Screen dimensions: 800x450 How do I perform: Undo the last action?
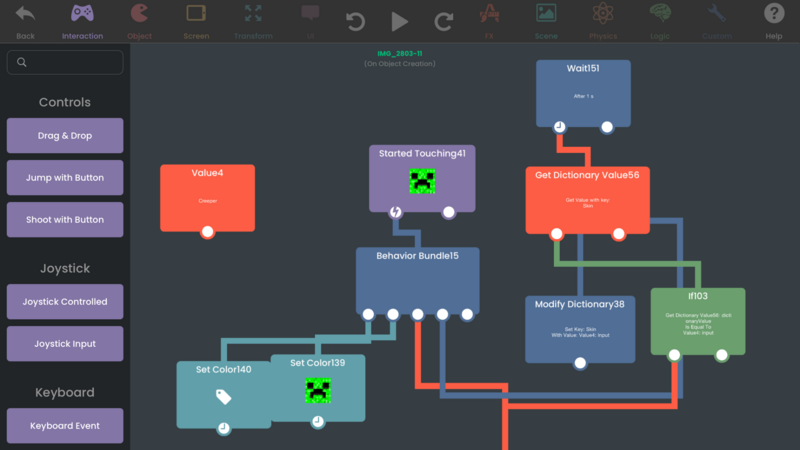(x=355, y=21)
